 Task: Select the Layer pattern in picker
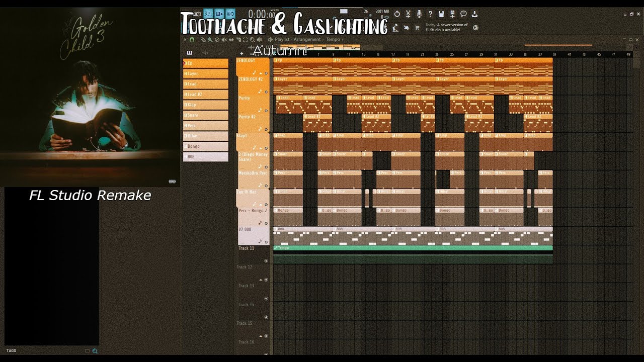pyautogui.click(x=206, y=73)
